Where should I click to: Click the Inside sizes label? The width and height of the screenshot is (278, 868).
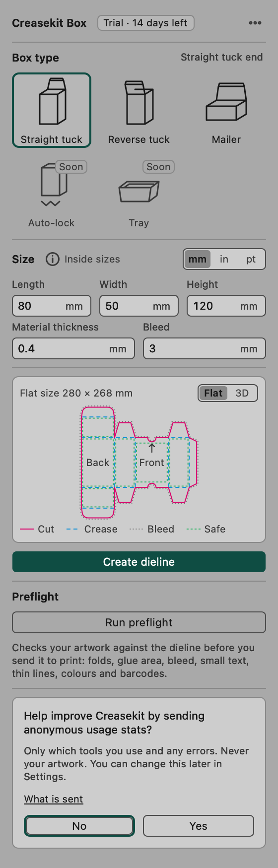[x=92, y=259]
